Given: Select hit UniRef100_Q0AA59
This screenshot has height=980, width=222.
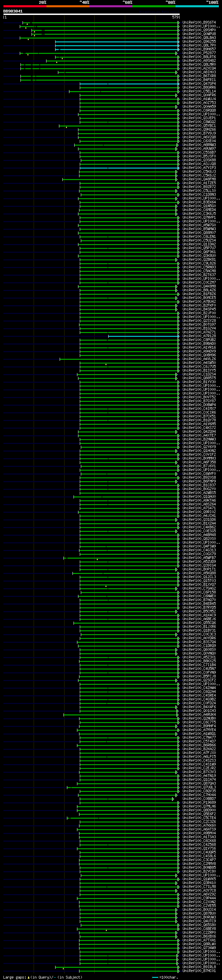Looking at the screenshot, I should click(199, 106).
